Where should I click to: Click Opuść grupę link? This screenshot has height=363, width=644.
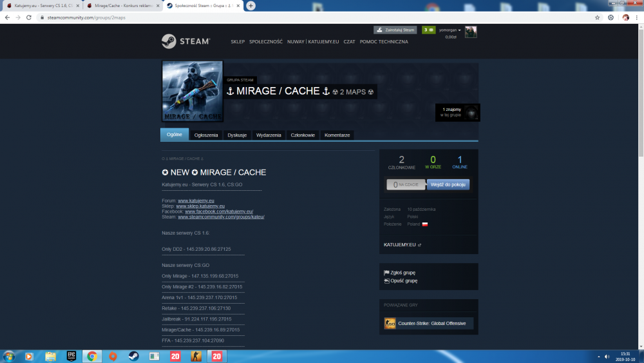tap(401, 280)
